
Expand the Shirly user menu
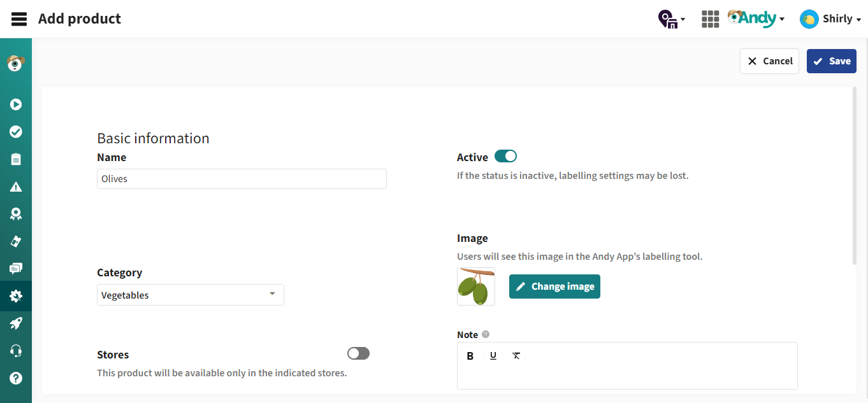830,19
